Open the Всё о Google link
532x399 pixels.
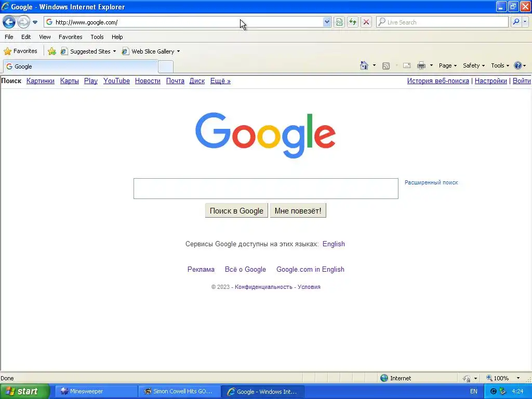click(245, 270)
